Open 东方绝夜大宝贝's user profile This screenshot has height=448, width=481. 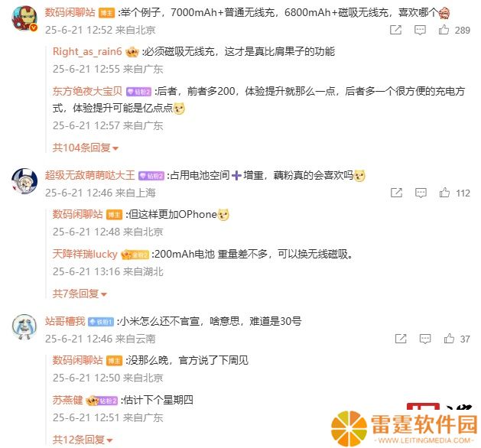pyautogui.click(x=87, y=91)
